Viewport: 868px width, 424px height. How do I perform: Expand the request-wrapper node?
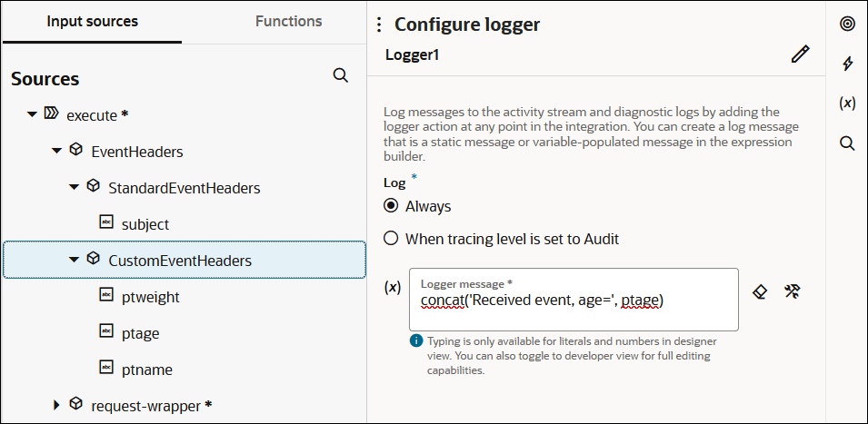(x=56, y=404)
